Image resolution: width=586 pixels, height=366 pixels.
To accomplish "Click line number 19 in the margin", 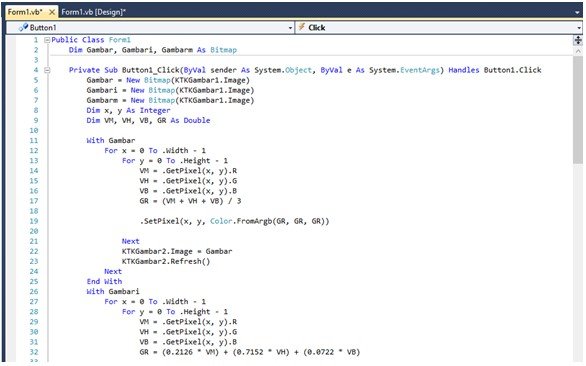I will coord(34,221).
